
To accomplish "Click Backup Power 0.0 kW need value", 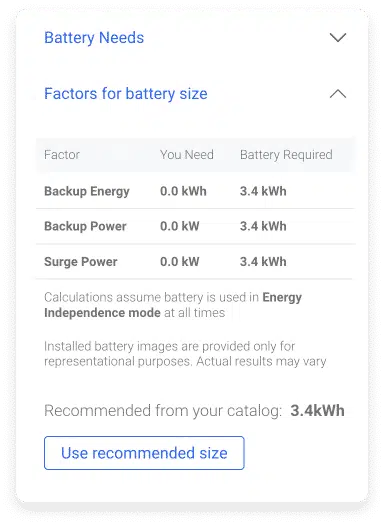I will pyautogui.click(x=180, y=226).
